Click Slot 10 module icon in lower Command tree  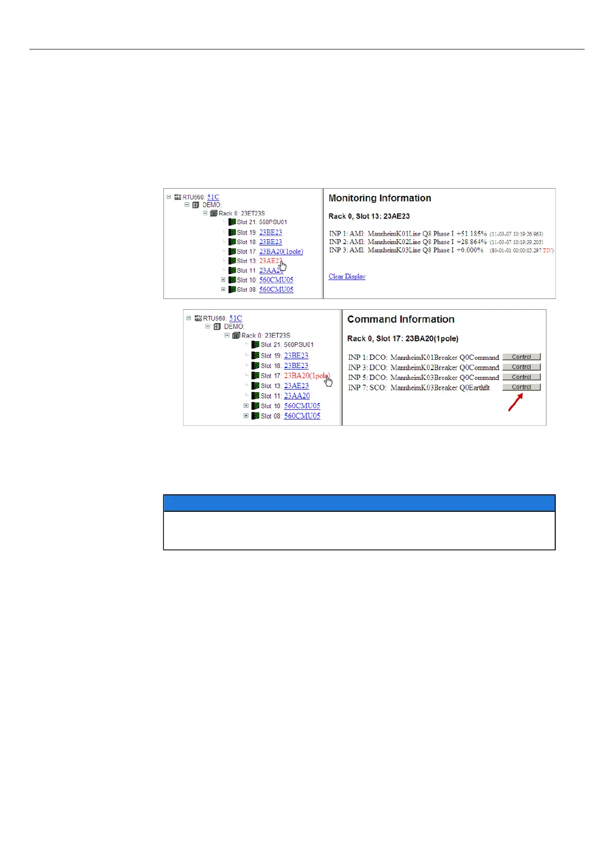tap(255, 406)
